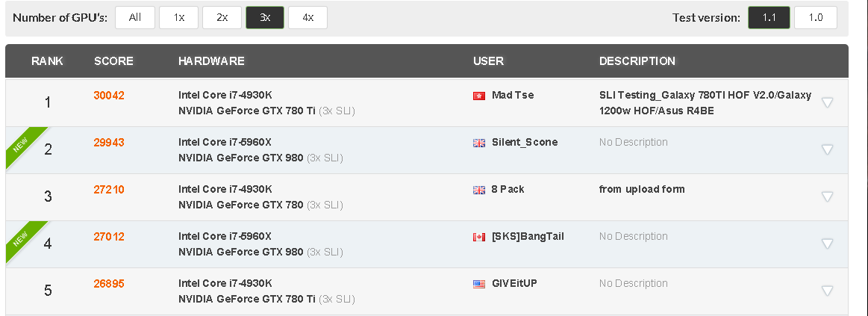This screenshot has width=868, height=316.
Task: Select test version 1.1
Action: tap(769, 18)
